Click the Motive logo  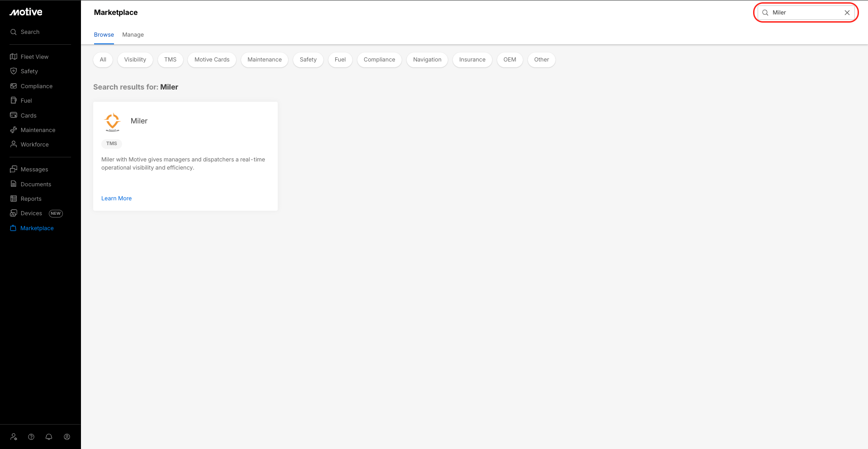click(x=26, y=12)
